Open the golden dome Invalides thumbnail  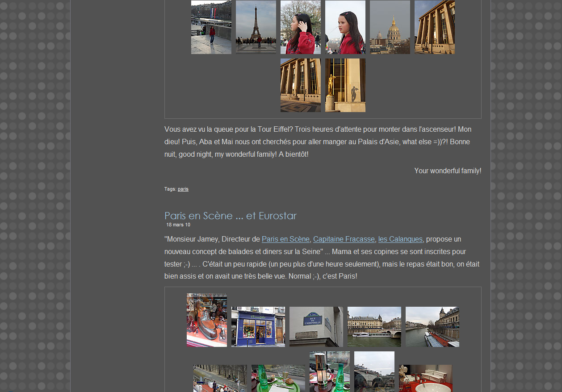click(390, 27)
